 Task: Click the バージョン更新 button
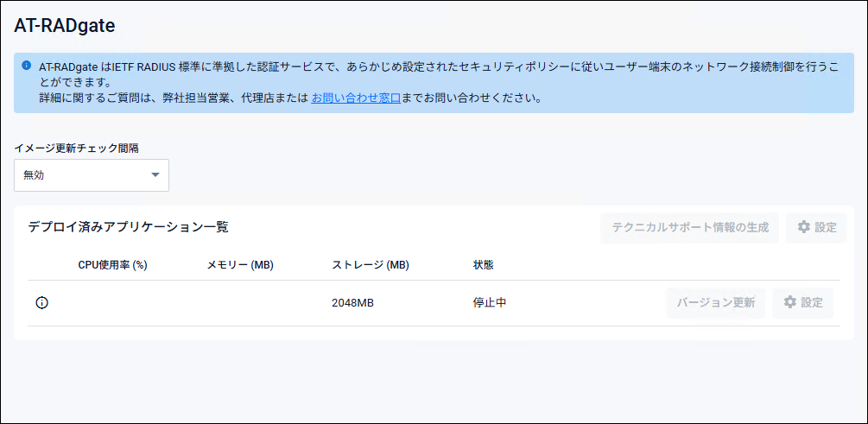pos(716,303)
